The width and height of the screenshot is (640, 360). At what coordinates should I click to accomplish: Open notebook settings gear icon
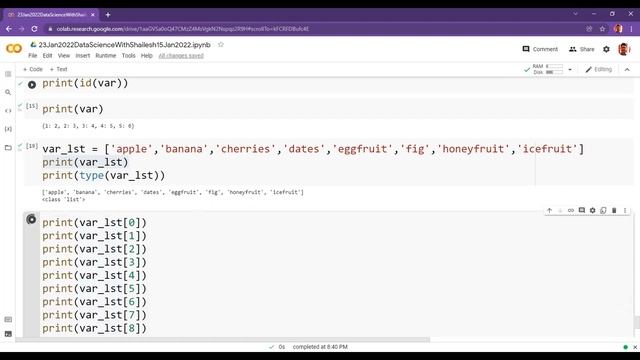click(x=607, y=49)
